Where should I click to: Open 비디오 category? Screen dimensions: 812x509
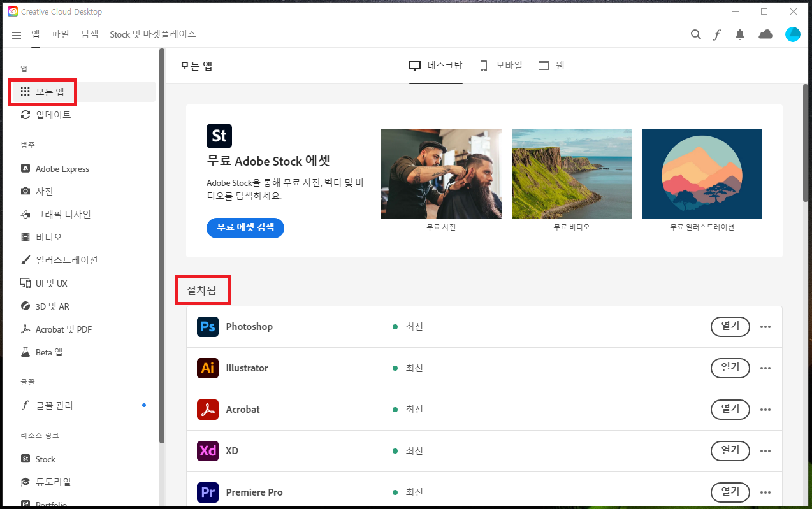83,237
